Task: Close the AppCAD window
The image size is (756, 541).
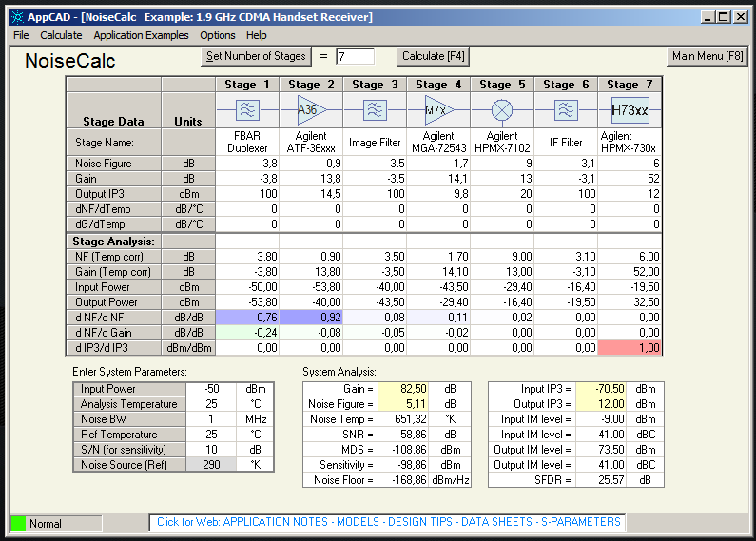Action: coord(741,17)
